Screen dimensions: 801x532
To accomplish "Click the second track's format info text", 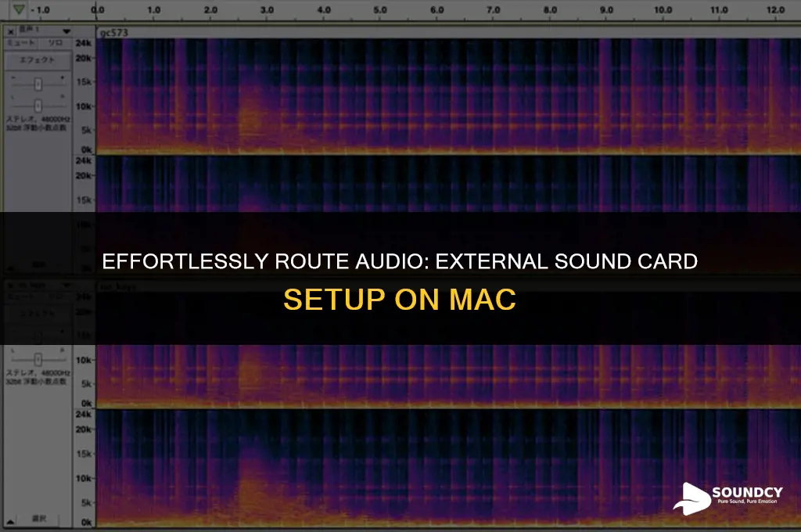I will pos(38,377).
